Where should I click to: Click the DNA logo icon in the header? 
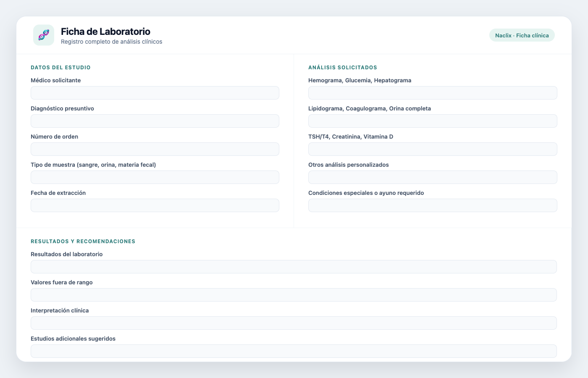tap(44, 35)
